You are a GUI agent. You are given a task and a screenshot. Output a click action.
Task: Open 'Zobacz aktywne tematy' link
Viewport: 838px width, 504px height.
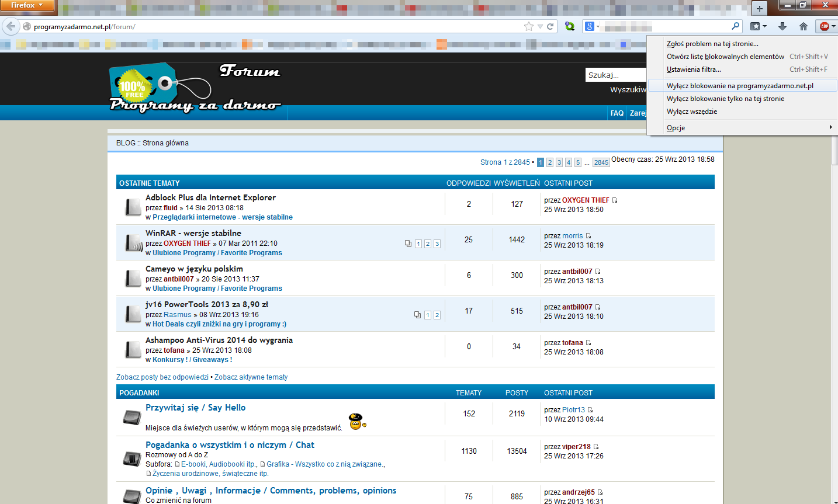point(251,377)
